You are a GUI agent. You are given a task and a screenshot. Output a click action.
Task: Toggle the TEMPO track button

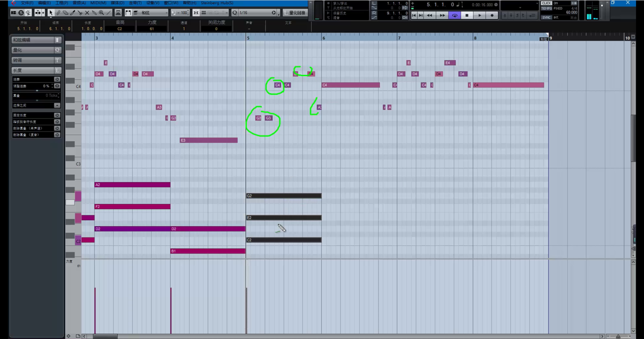click(546, 8)
